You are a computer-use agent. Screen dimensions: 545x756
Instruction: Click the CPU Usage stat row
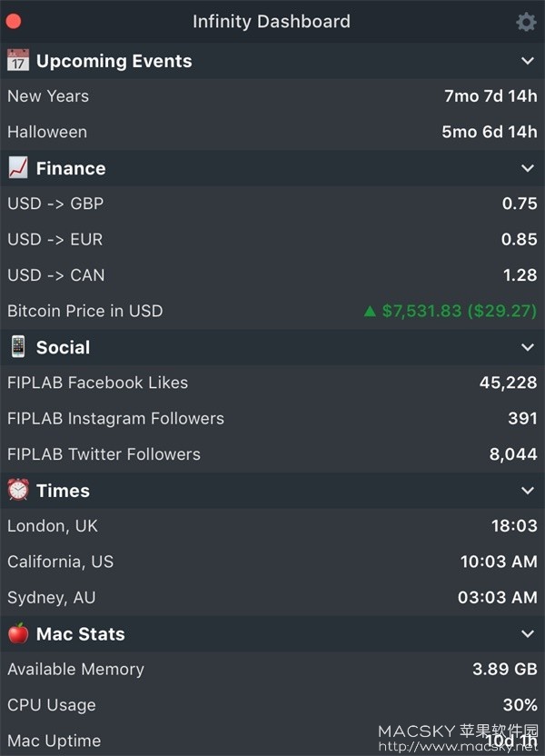[x=272, y=705]
